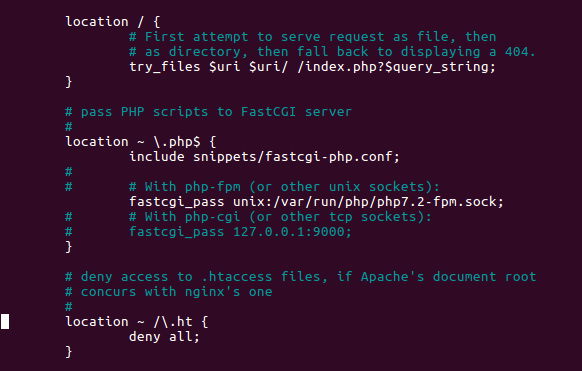Click the final closing brace after deny all
This screenshot has width=582, height=371.
click(69, 352)
